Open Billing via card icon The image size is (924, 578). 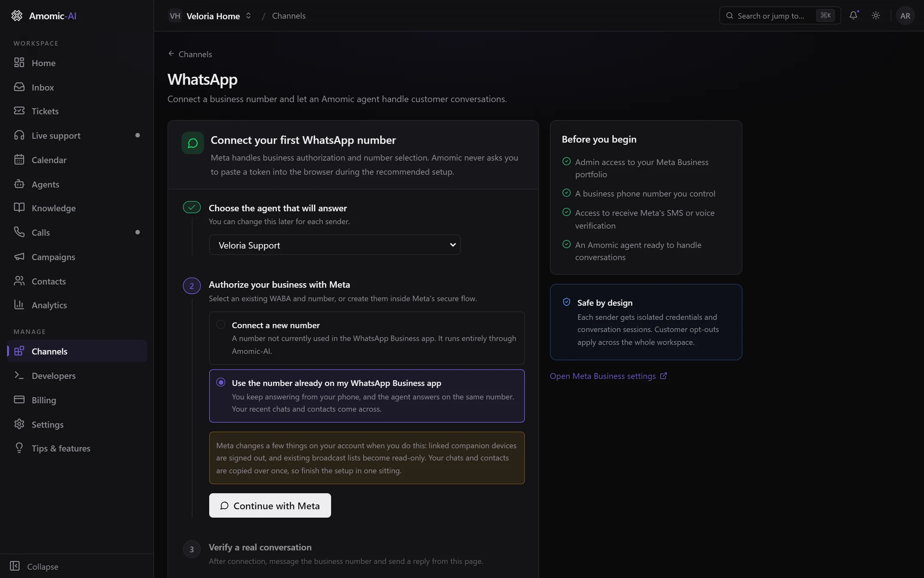[19, 400]
